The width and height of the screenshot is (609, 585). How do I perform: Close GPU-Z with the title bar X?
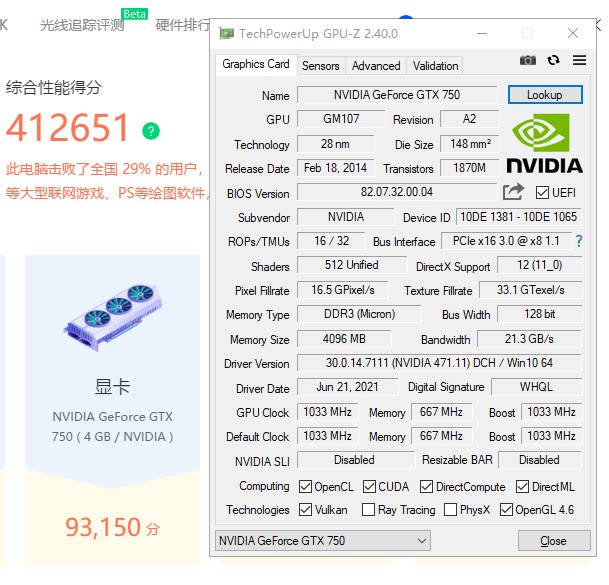click(573, 33)
